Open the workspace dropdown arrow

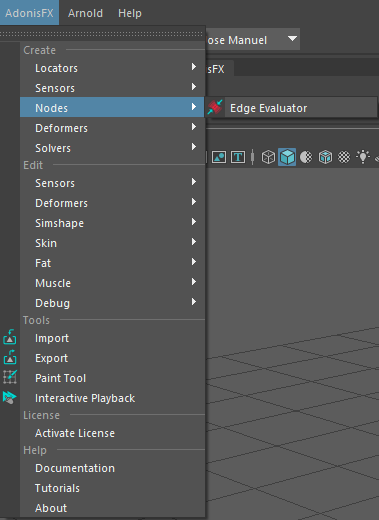[292, 39]
